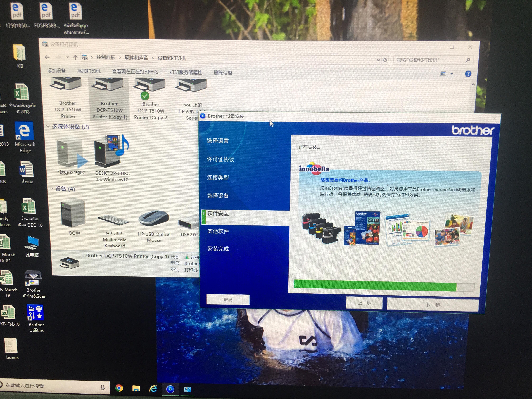This screenshot has height=399, width=532.
Task: Open KB-Feb18 Excel file icon
Action: coord(9,315)
